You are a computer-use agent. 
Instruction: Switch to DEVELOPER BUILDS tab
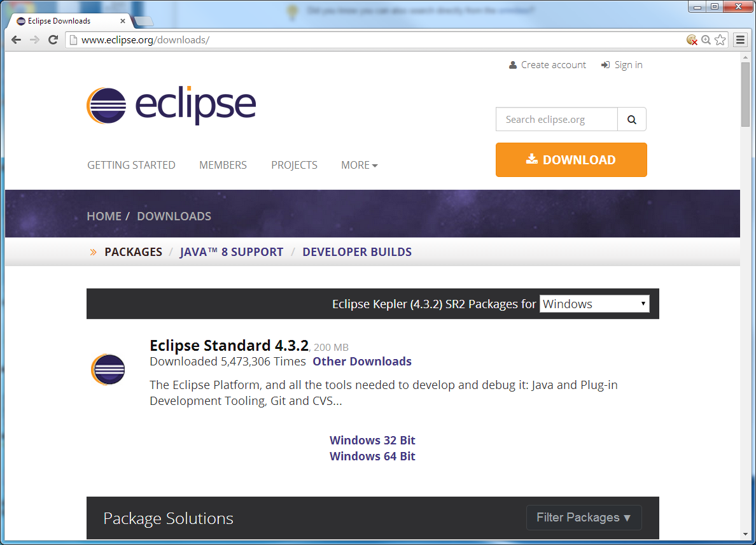(357, 252)
